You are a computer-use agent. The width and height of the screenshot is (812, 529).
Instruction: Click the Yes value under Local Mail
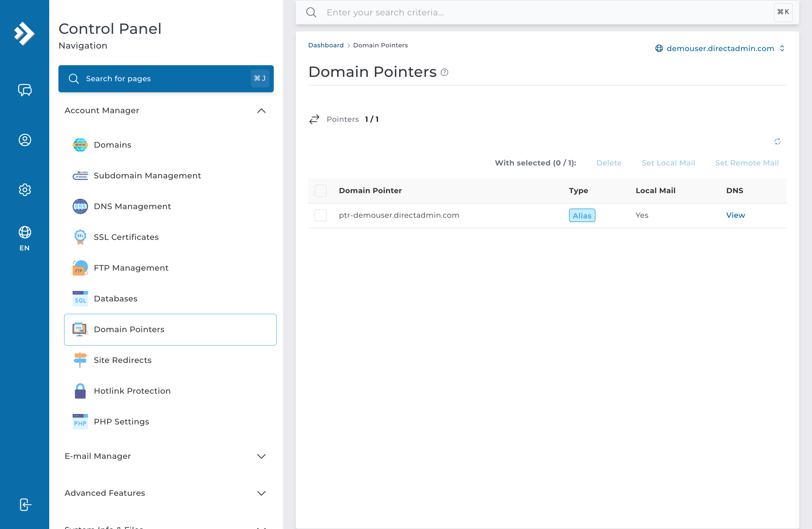click(642, 215)
